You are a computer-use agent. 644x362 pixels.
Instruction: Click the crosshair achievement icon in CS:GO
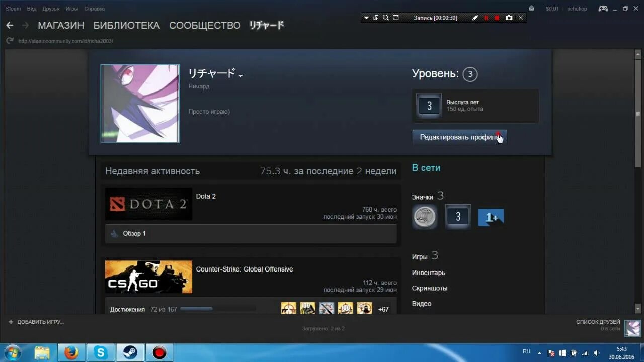pyautogui.click(x=289, y=308)
